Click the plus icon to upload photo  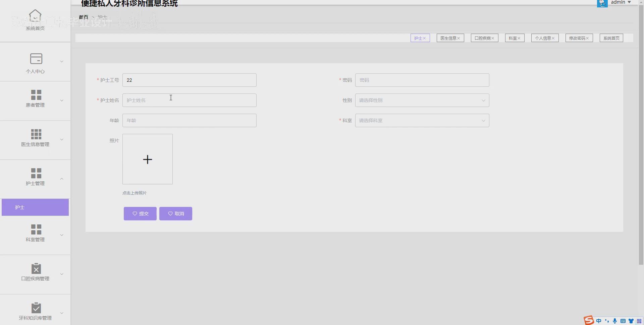tap(148, 159)
